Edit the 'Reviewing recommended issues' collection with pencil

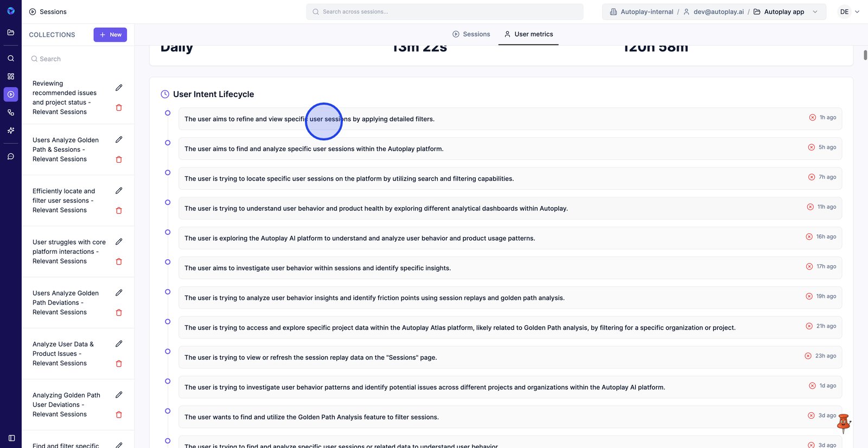(x=119, y=88)
